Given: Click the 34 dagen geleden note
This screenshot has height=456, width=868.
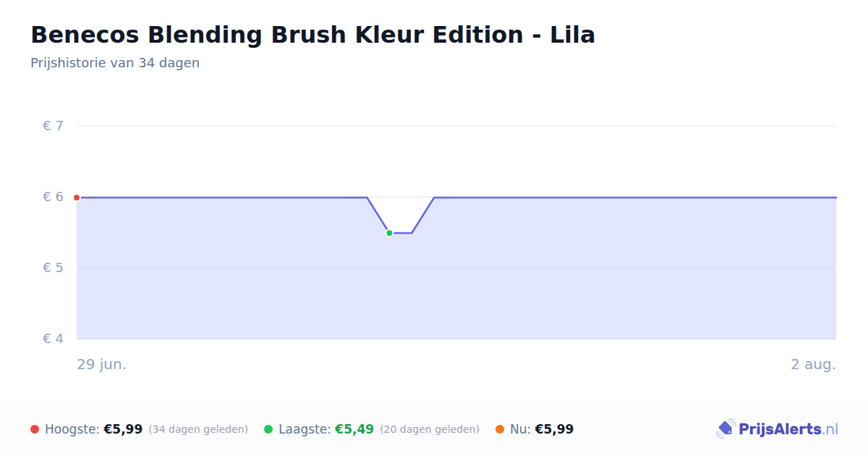Looking at the screenshot, I should point(198,429).
